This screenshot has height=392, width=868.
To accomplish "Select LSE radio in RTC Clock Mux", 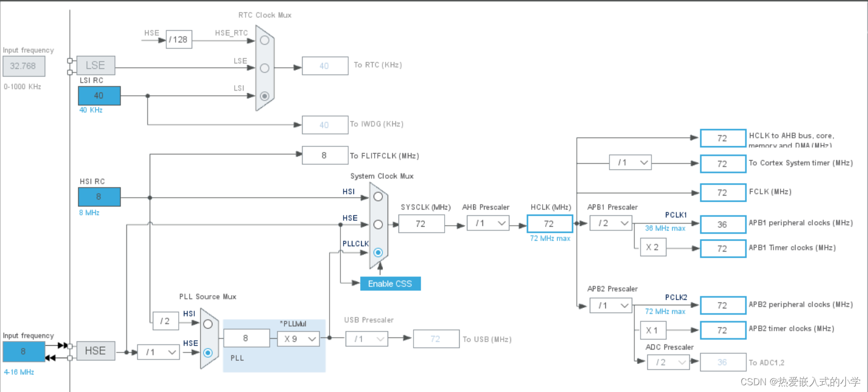I will click(x=265, y=68).
